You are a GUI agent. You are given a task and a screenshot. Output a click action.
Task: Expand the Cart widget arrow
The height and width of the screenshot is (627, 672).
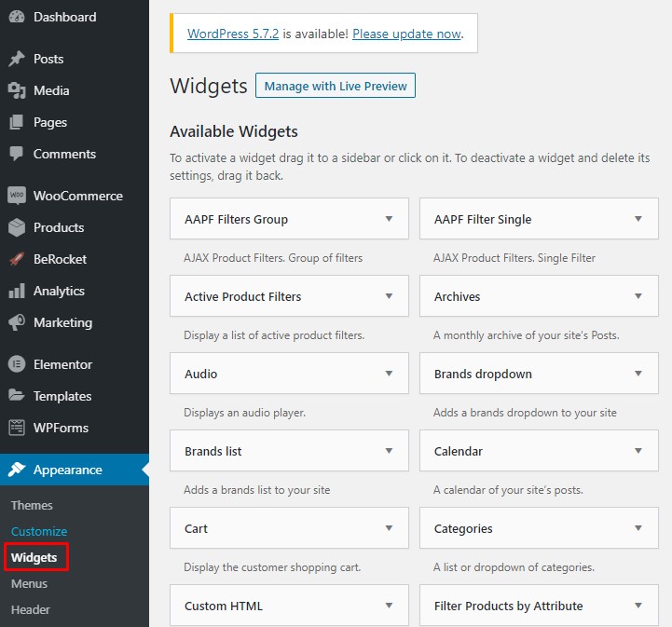[x=389, y=528]
